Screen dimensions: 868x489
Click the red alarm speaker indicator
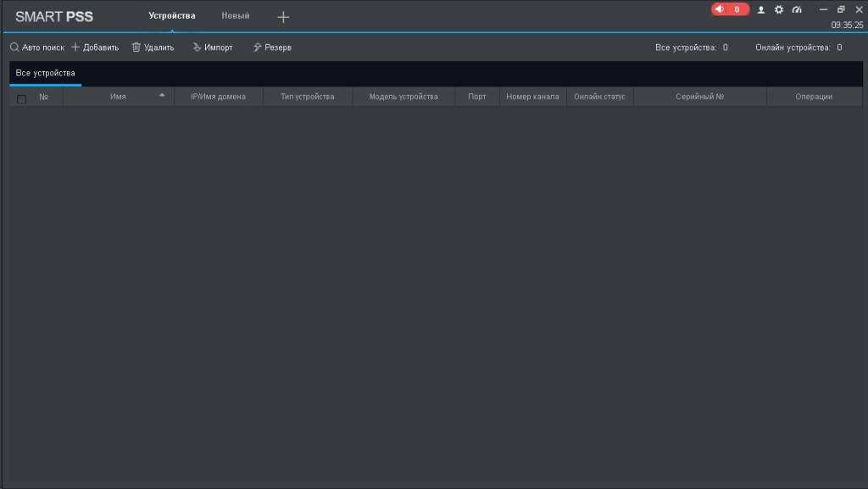pos(729,9)
